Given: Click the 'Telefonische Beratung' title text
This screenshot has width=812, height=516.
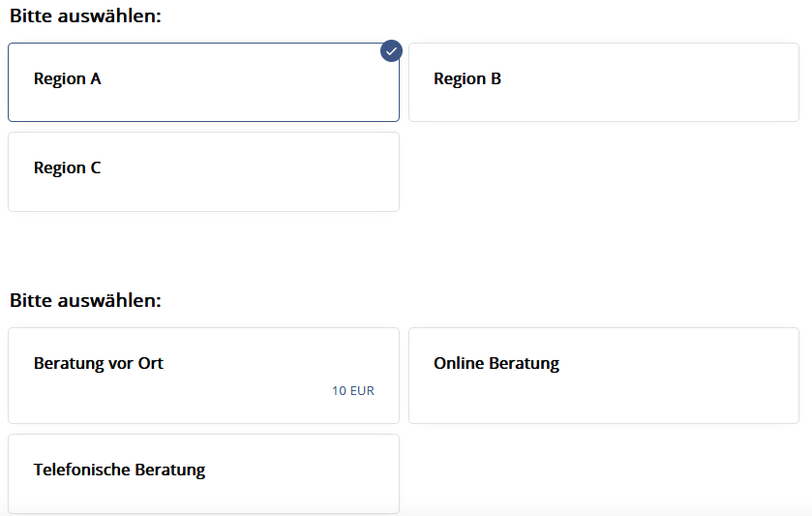Looking at the screenshot, I should click(x=120, y=470).
